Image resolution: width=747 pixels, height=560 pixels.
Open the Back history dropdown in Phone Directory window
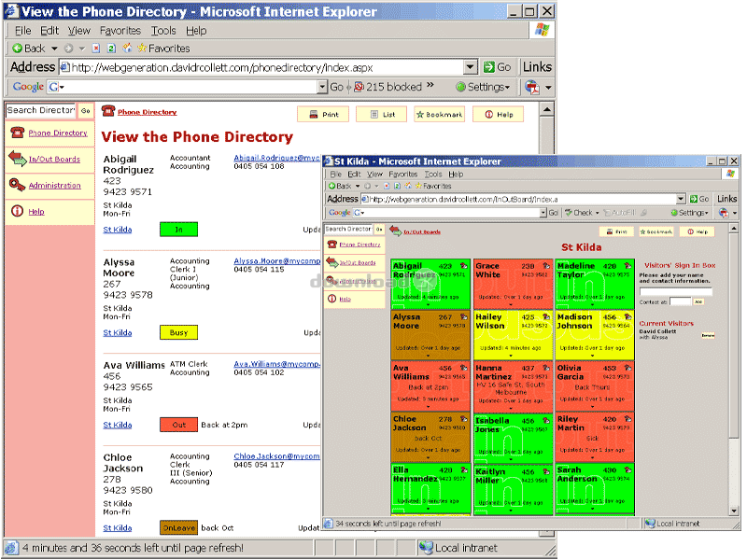54,49
